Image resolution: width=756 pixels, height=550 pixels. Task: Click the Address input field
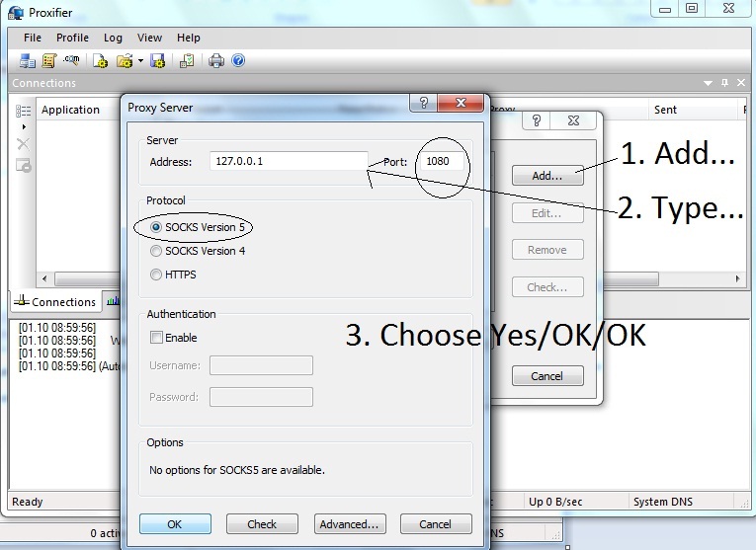click(289, 161)
